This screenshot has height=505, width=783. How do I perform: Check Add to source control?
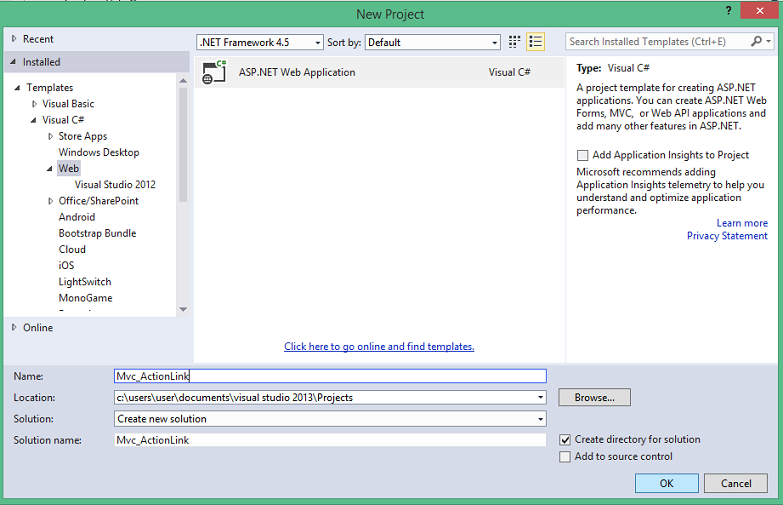click(565, 457)
